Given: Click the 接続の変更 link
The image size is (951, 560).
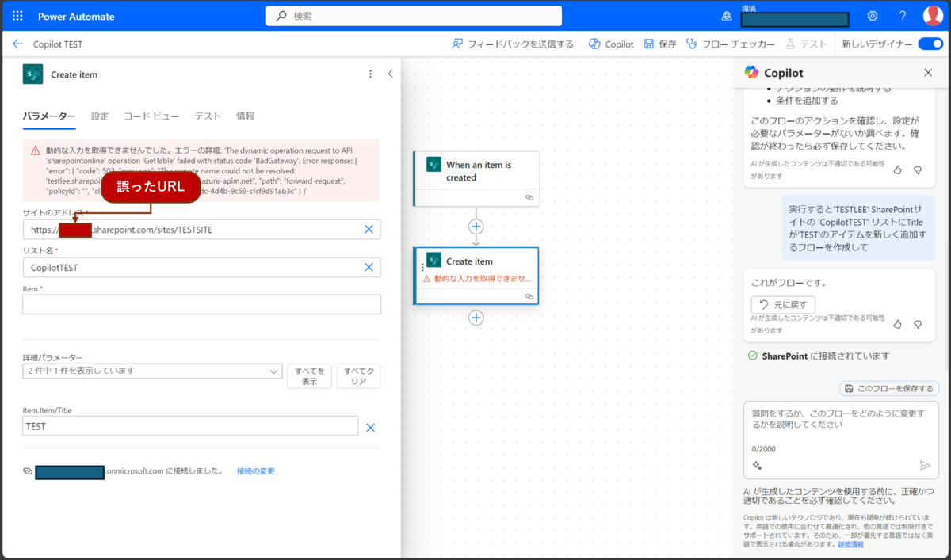Looking at the screenshot, I should pos(256,471).
